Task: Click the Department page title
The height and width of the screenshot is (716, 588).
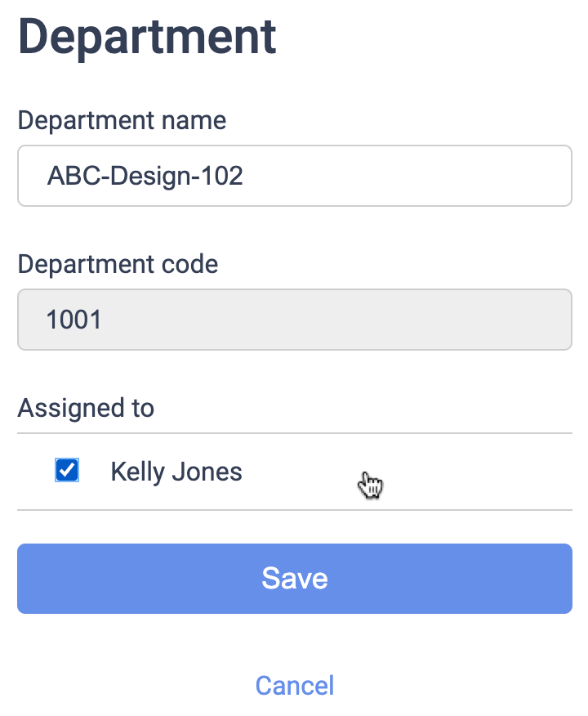Action: 147,36
